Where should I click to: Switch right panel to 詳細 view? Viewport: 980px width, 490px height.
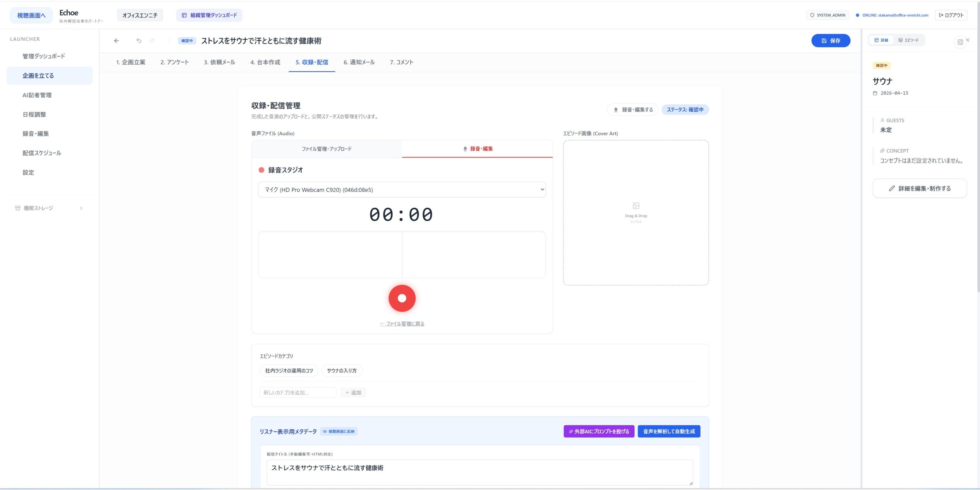(881, 40)
